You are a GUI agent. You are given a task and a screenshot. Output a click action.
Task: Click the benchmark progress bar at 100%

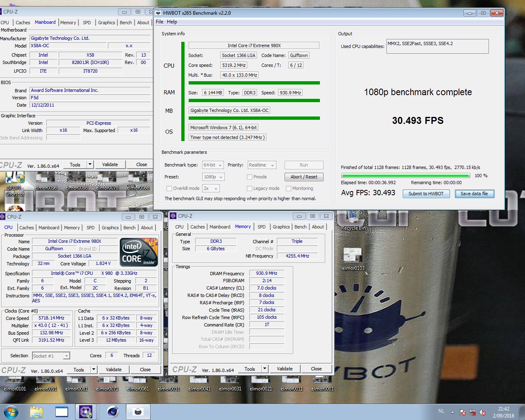coord(406,176)
